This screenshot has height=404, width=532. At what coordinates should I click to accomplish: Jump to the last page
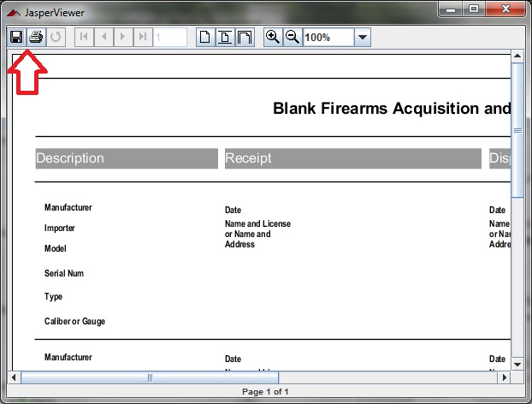tap(143, 37)
